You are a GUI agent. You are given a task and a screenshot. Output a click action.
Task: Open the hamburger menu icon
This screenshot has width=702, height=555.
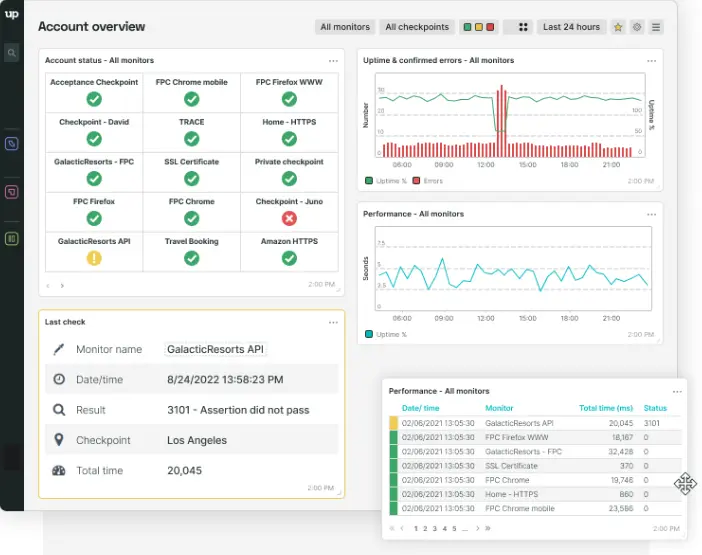tap(656, 27)
